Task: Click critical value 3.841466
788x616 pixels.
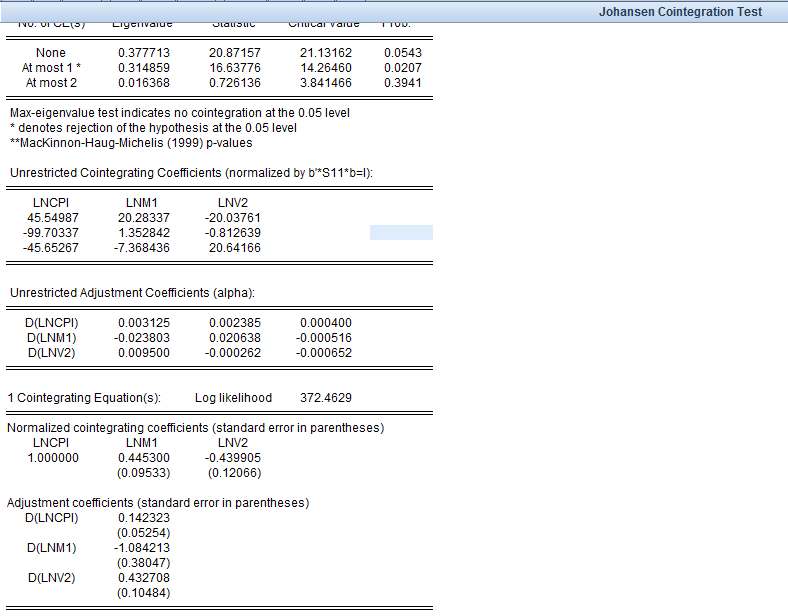Action: pyautogui.click(x=326, y=83)
